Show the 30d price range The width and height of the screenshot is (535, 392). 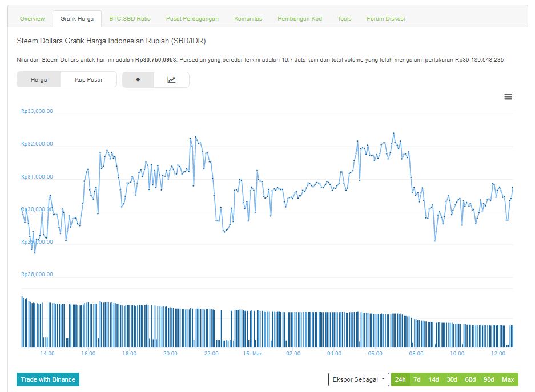[x=452, y=379]
